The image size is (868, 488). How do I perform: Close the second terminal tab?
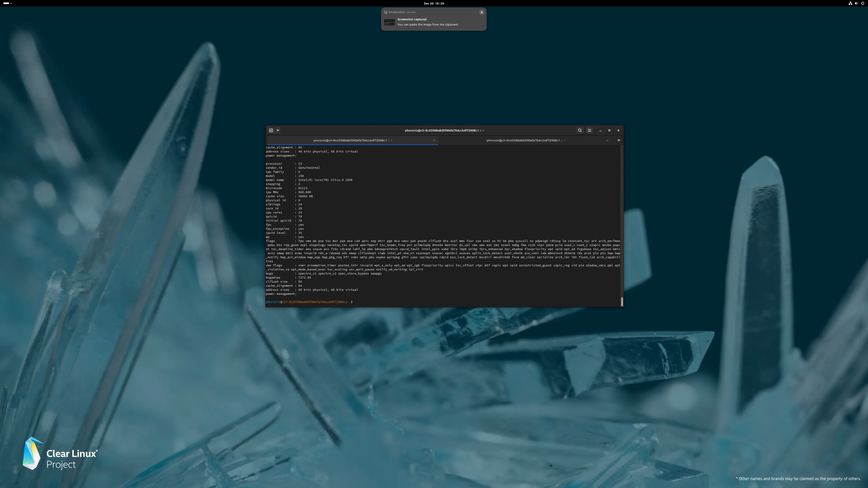(607, 141)
